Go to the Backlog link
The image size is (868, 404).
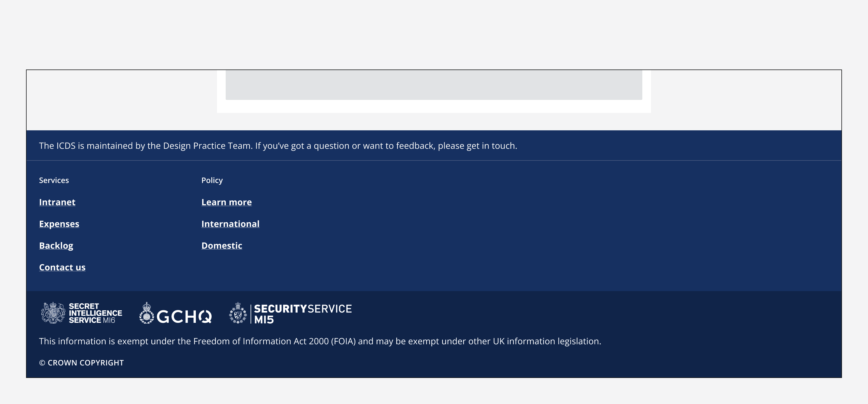tap(56, 245)
